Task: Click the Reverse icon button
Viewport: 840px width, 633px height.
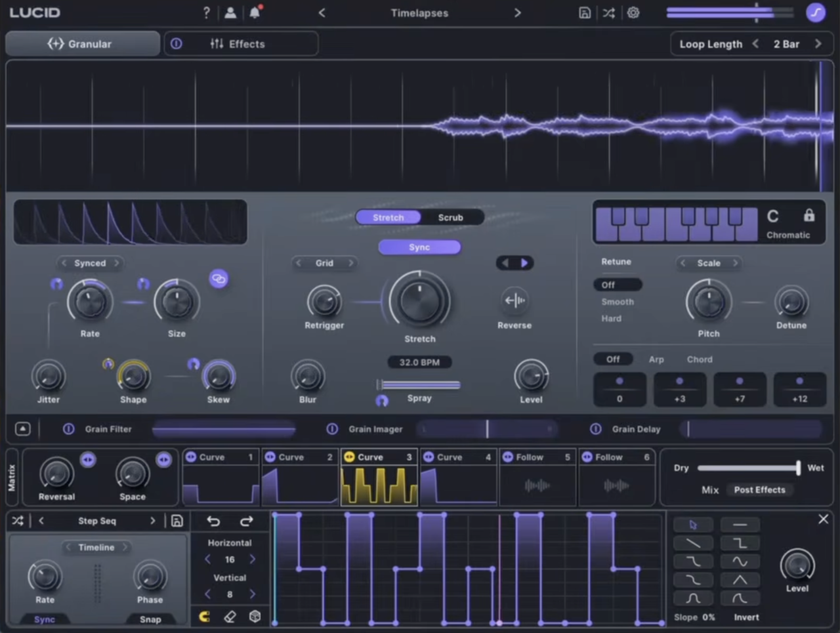Action: 514,300
